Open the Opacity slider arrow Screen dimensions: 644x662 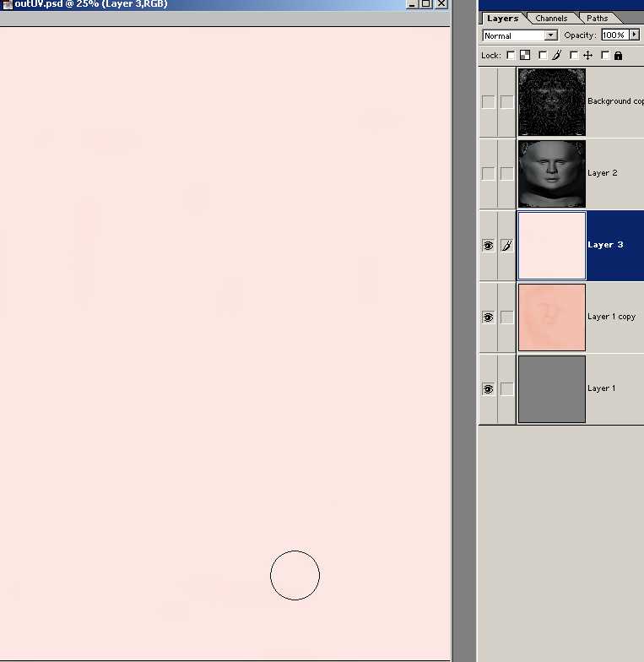click(x=635, y=35)
